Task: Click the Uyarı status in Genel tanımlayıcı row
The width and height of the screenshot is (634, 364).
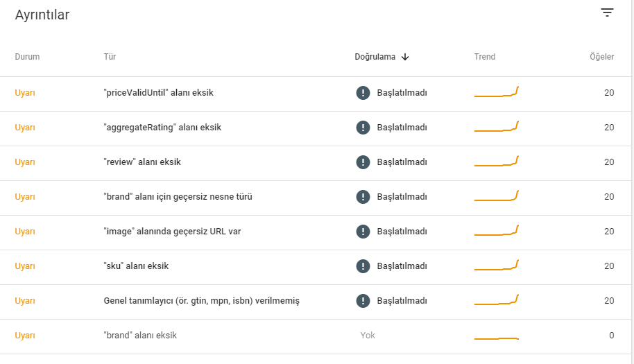Action: click(x=25, y=301)
